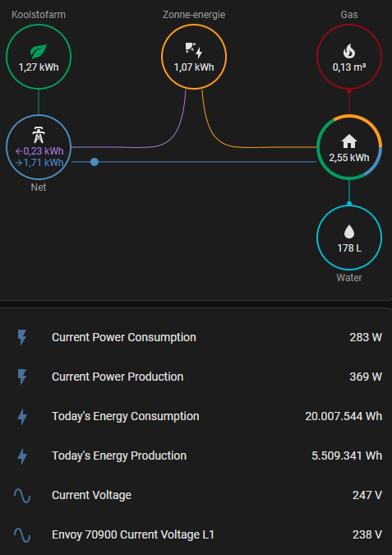This screenshot has width=392, height=555.
Task: Select the water droplet icon
Action: tap(348, 232)
